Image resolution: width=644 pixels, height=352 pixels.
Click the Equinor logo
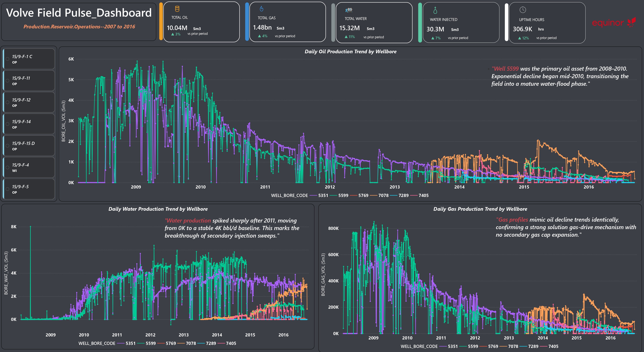[614, 22]
